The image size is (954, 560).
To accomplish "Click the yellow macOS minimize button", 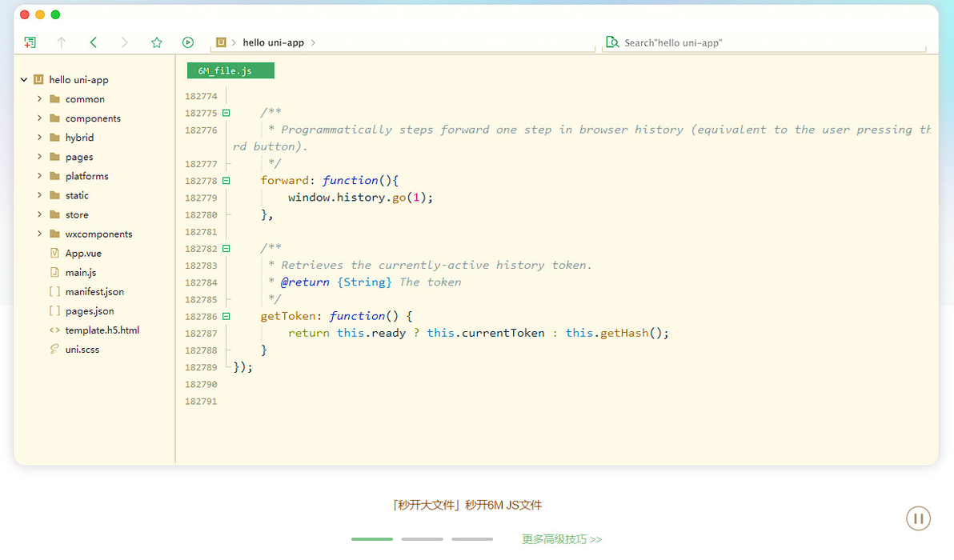I will [40, 14].
